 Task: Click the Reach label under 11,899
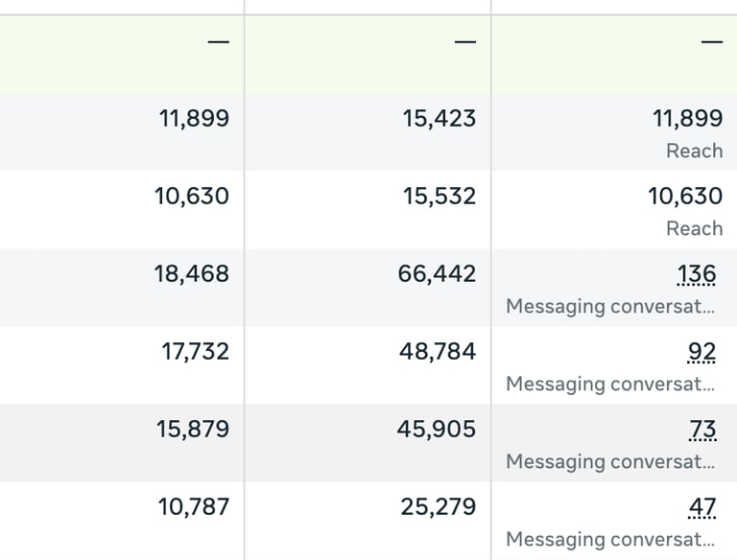(x=694, y=151)
